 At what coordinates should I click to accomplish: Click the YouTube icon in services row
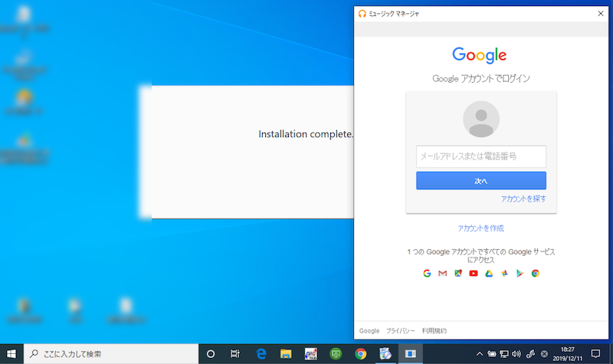click(473, 274)
